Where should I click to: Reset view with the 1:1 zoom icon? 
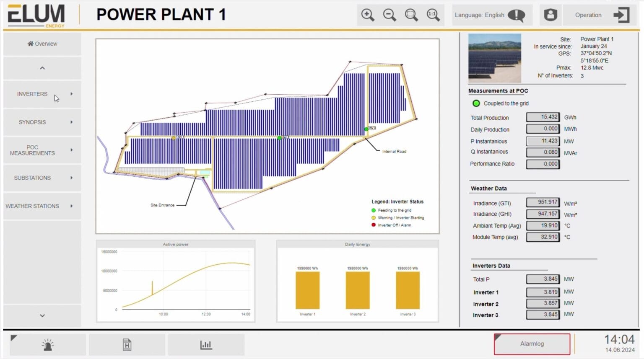click(x=433, y=15)
